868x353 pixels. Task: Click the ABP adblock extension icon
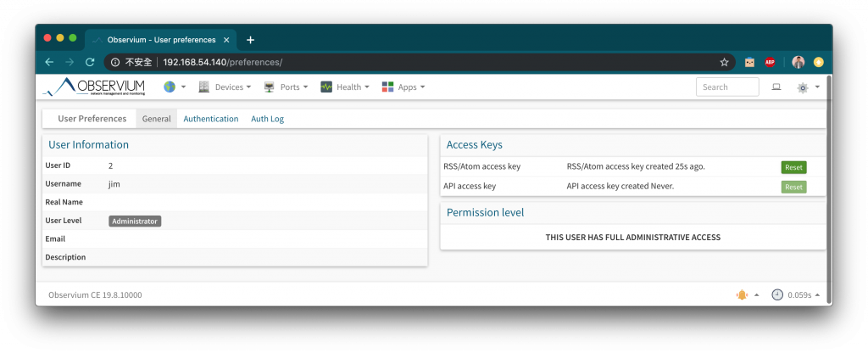pyautogui.click(x=770, y=62)
